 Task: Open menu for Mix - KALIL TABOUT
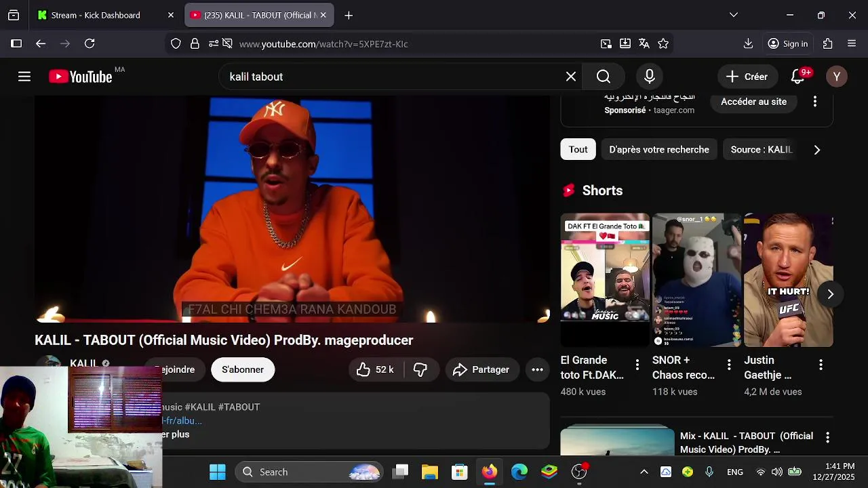click(827, 437)
